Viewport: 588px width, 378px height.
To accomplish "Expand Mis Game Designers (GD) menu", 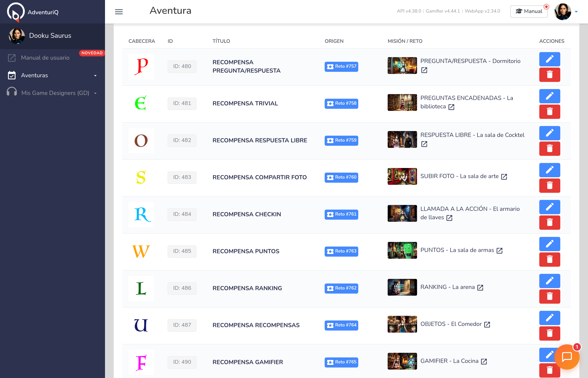I will [52, 93].
